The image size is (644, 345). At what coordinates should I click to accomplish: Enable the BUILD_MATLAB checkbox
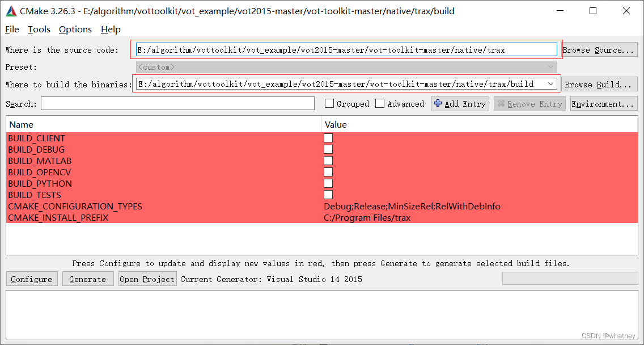pos(328,161)
